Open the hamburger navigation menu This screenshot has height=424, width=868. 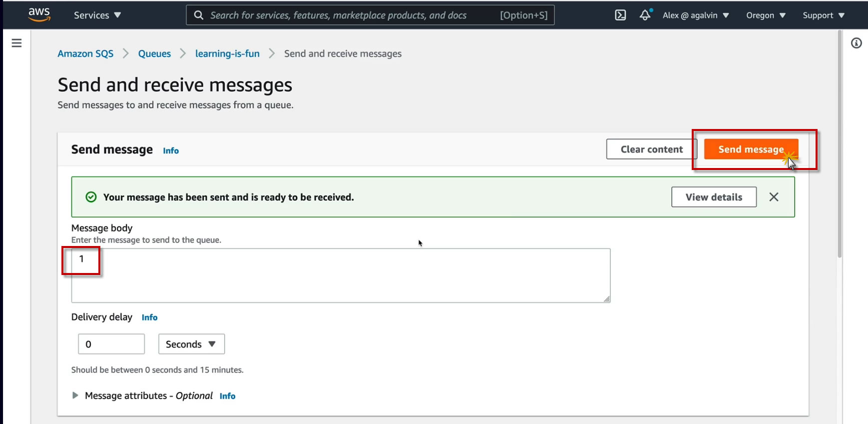point(16,43)
